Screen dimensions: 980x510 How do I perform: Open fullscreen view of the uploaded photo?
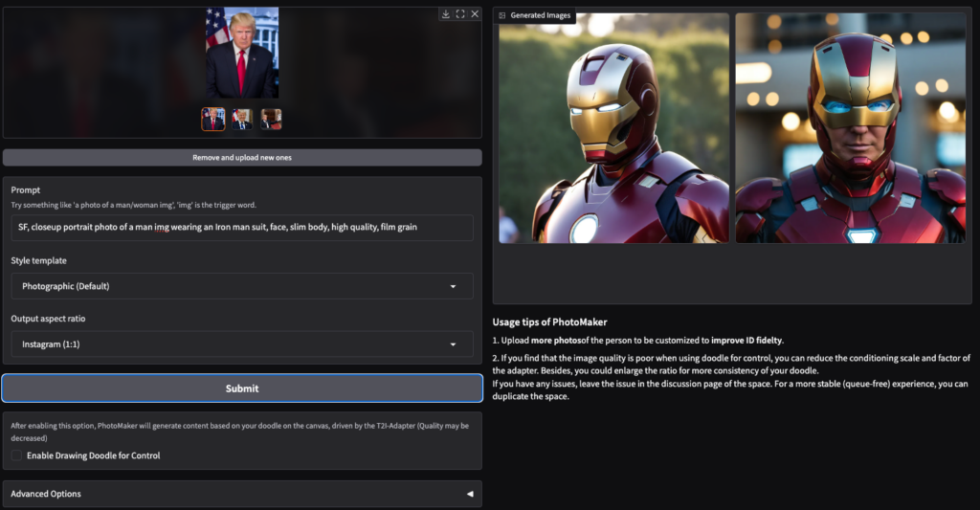(460, 14)
